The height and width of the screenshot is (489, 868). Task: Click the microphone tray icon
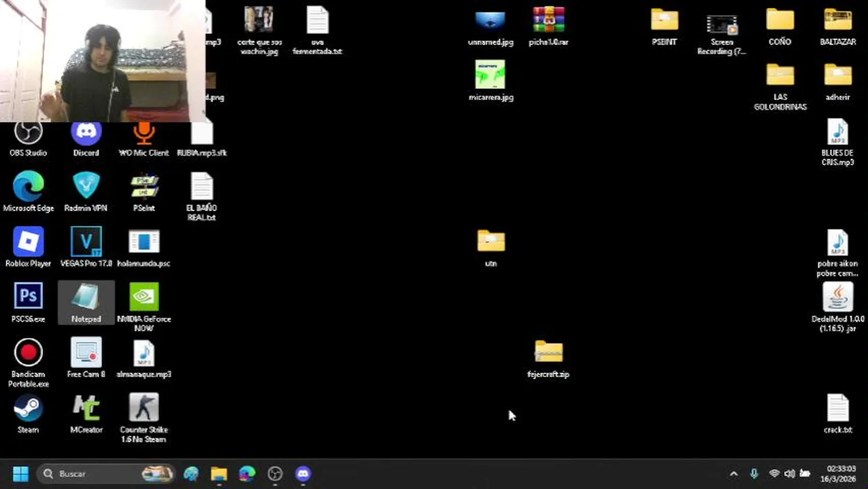(x=754, y=473)
